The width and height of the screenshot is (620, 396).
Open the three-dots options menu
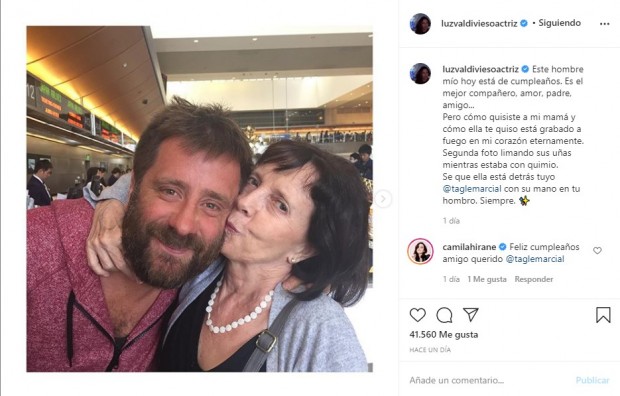click(x=604, y=24)
